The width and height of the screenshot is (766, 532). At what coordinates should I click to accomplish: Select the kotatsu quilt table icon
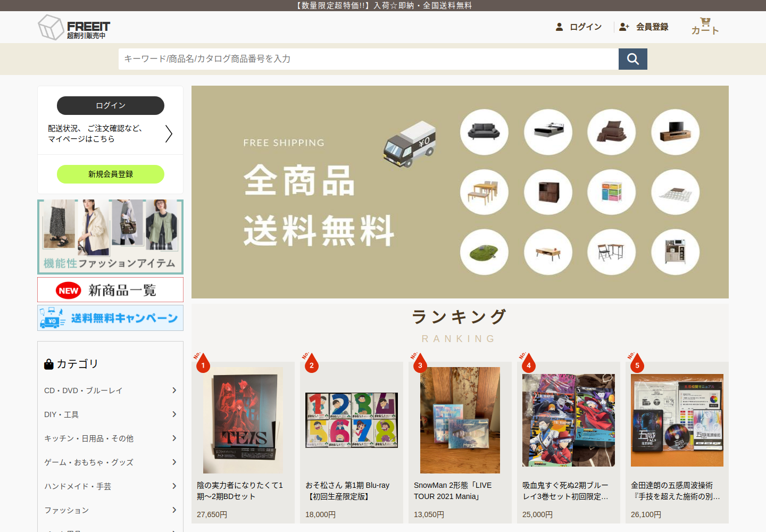(x=676, y=192)
